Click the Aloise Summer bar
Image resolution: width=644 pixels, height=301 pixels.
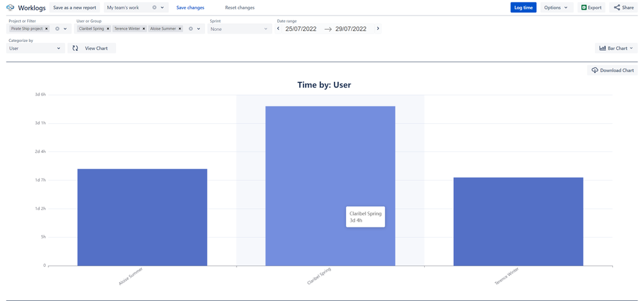tap(142, 217)
